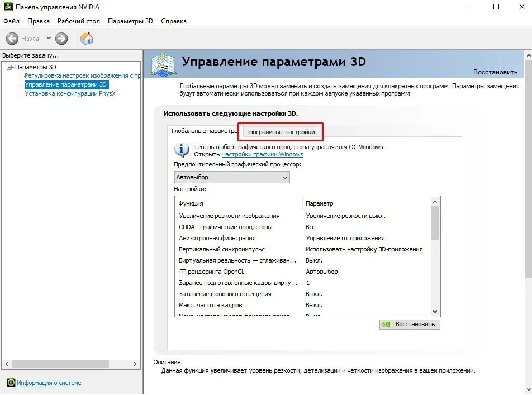Open the Автовыбор graphics processor dropdown
Viewport: 532px width, 395px height.
tap(232, 177)
